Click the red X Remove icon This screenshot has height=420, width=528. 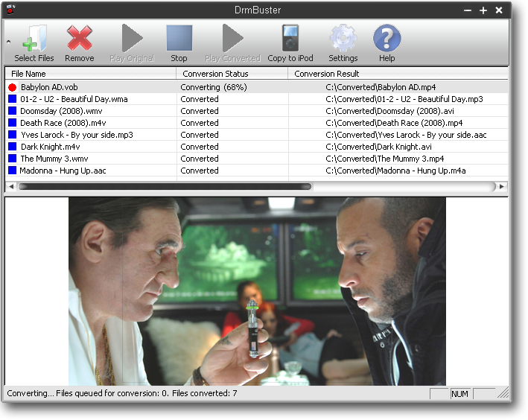80,38
